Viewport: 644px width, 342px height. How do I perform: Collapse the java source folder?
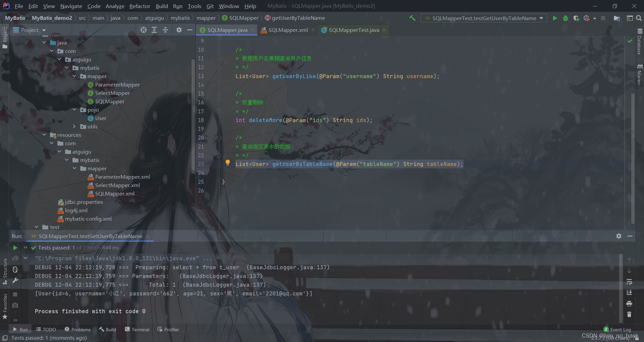44,43
